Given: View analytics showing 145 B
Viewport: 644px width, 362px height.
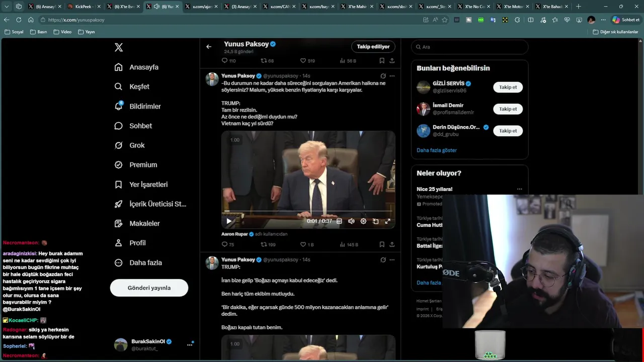Looking at the screenshot, I should tap(349, 244).
